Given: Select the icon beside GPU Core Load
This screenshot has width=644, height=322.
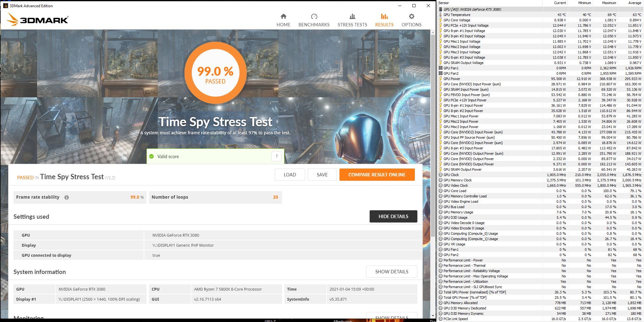Looking at the screenshot, I should (x=441, y=191).
